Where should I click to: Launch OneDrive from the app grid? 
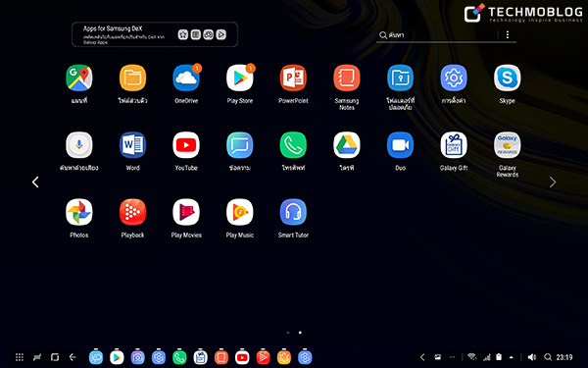coord(186,79)
